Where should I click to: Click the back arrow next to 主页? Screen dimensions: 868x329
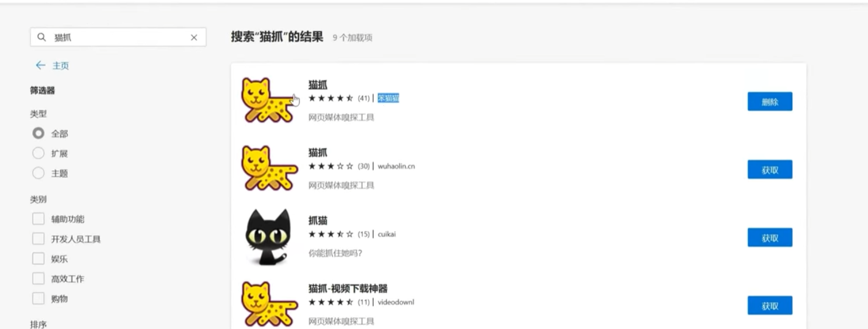pos(40,65)
